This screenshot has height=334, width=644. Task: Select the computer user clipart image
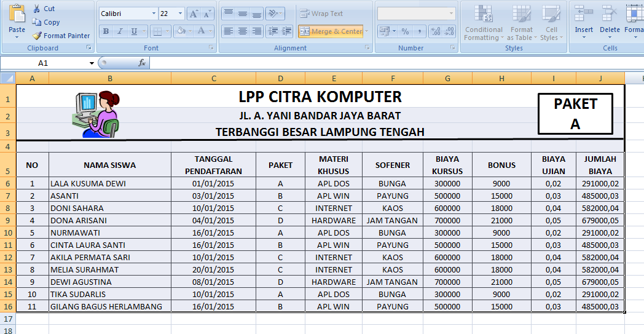point(96,114)
